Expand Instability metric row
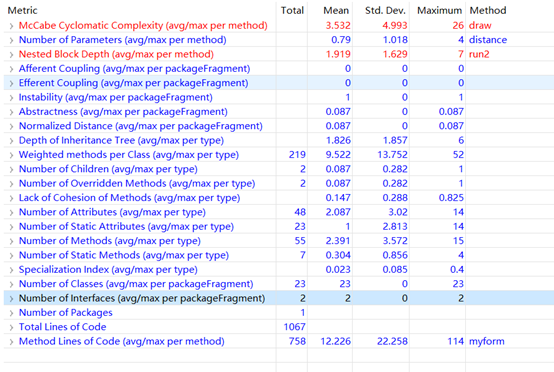This screenshot has height=372, width=554. click(x=11, y=98)
